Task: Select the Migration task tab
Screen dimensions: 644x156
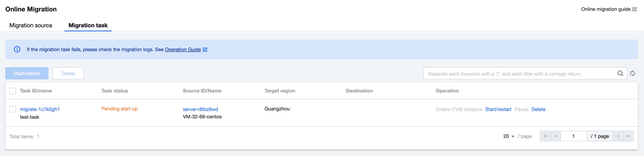Action: [x=88, y=25]
